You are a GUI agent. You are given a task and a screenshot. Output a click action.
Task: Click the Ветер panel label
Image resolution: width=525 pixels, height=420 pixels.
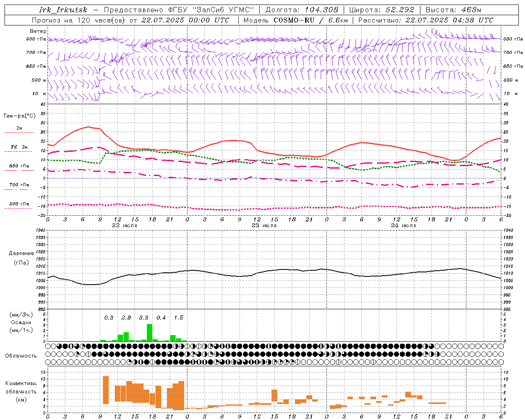[38, 31]
